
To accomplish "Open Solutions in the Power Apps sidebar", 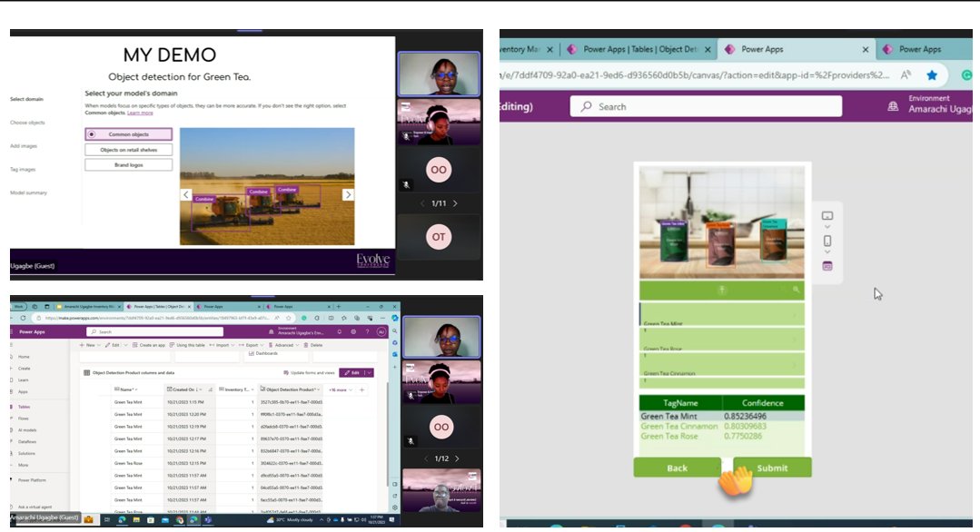I will 26,453.
